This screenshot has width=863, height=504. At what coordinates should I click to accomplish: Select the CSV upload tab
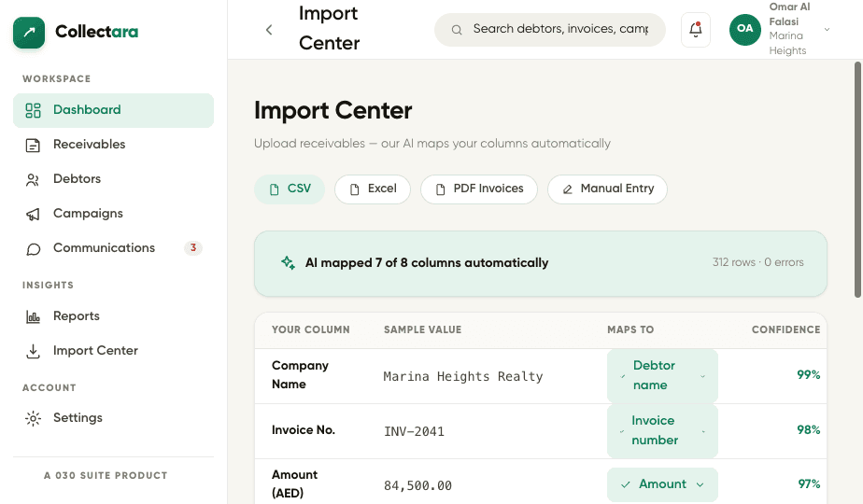click(x=290, y=189)
